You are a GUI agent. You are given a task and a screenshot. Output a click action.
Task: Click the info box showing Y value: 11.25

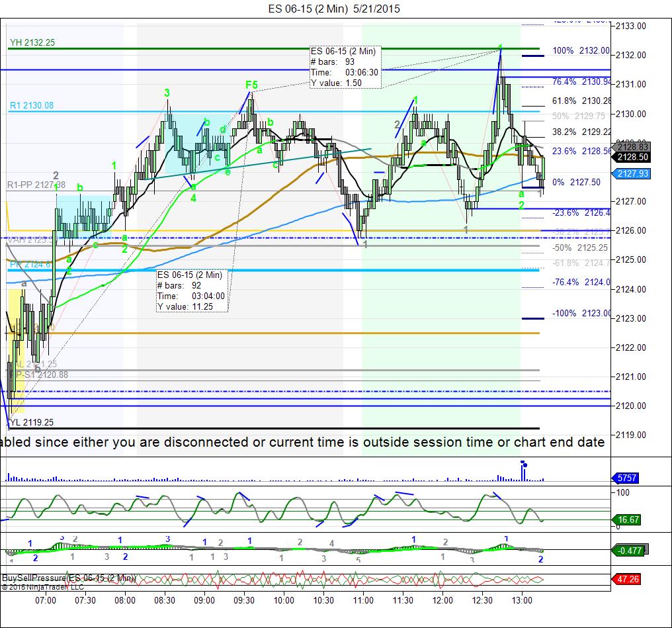(x=192, y=291)
